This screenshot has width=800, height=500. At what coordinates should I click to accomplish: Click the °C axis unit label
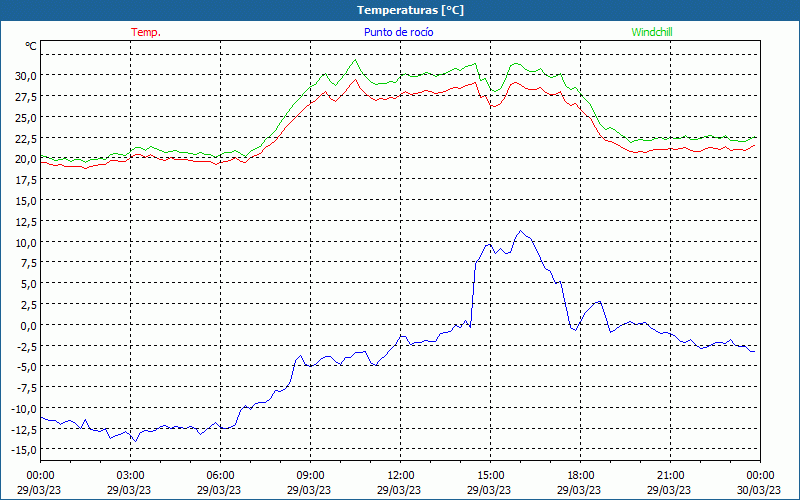click(x=31, y=46)
